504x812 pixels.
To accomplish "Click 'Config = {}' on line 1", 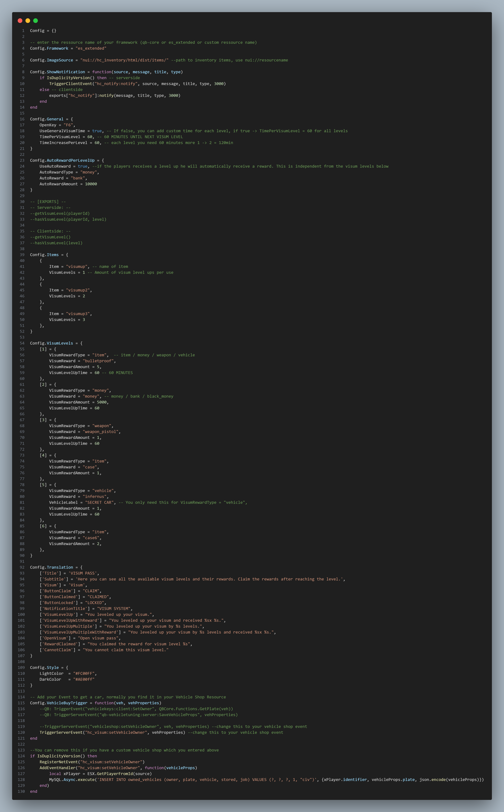I will pos(43,31).
